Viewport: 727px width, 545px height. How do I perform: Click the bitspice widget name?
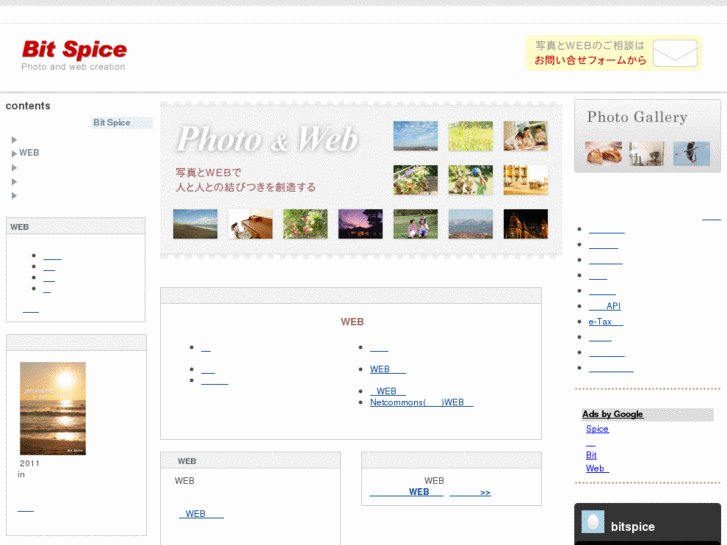coord(632,526)
